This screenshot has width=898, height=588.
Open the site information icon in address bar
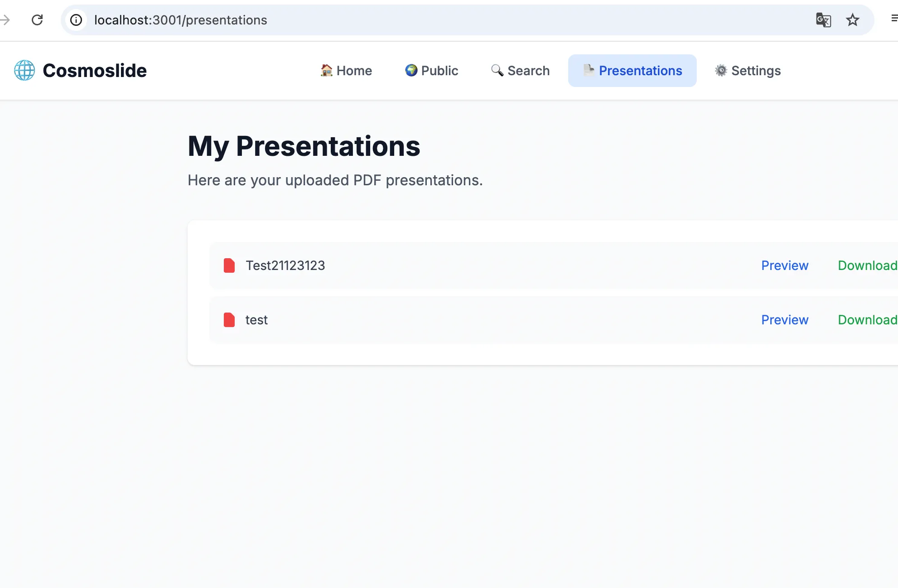76,20
